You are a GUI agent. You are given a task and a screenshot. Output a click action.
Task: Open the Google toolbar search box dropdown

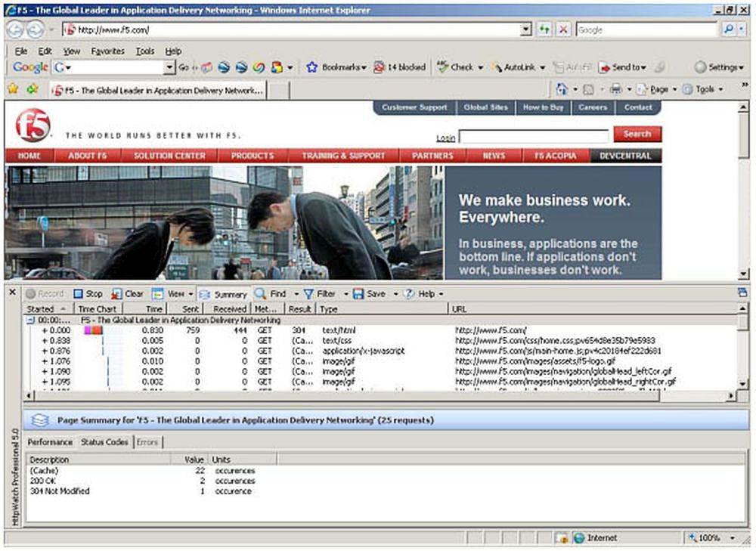pyautogui.click(x=169, y=67)
